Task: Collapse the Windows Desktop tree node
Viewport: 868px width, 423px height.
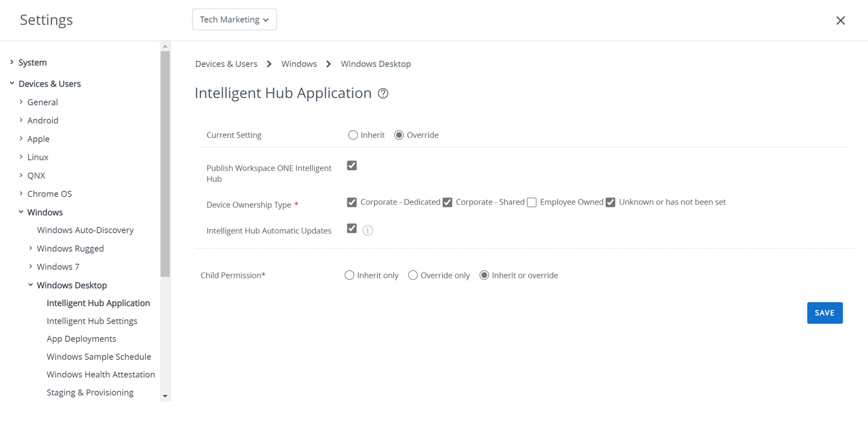Action: (x=30, y=284)
